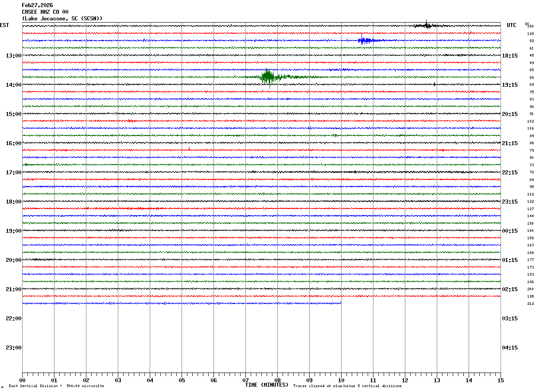Click the "07" minute tick label
536x392 pixels.
point(245,380)
